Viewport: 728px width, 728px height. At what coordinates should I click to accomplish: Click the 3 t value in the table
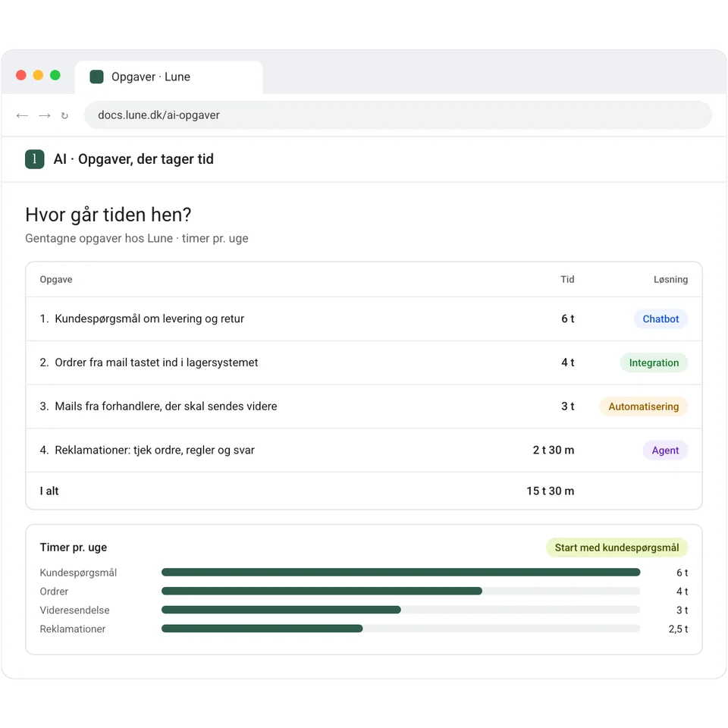tap(567, 406)
